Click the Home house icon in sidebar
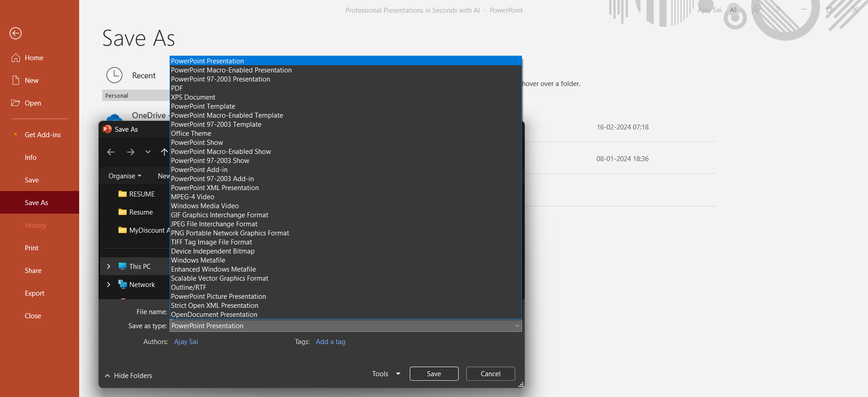 [16, 58]
